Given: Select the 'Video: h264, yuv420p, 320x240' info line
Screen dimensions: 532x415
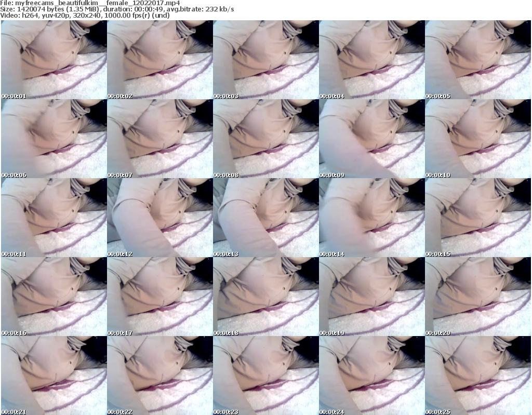Looking at the screenshot, I should point(85,15).
